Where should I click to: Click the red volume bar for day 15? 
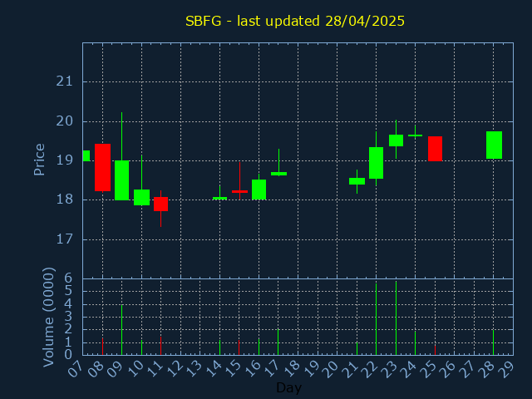click(239, 347)
